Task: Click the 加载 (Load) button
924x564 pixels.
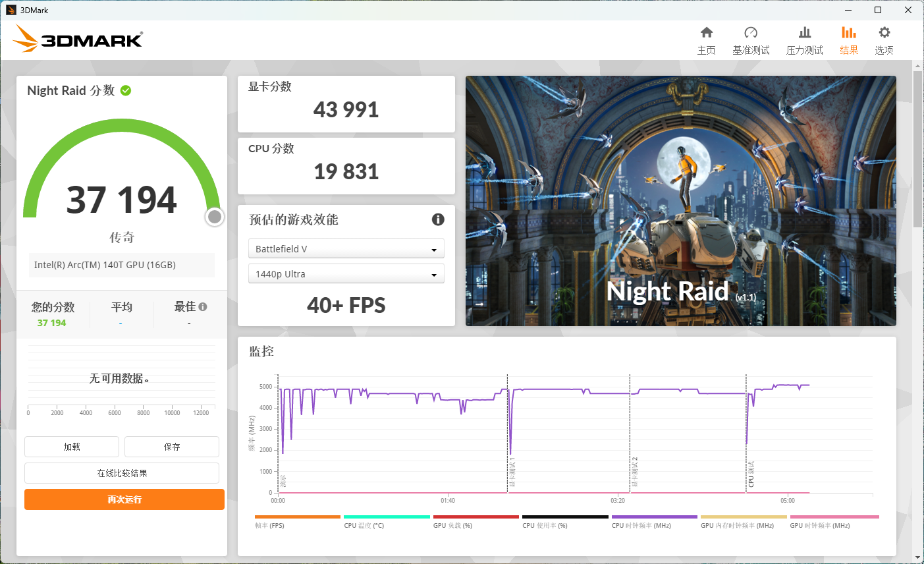Action: (72, 447)
